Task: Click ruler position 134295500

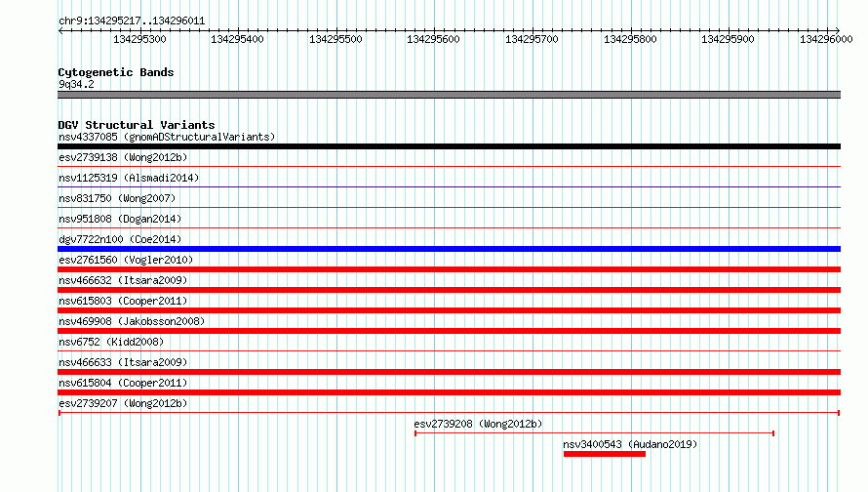Action: pos(335,39)
